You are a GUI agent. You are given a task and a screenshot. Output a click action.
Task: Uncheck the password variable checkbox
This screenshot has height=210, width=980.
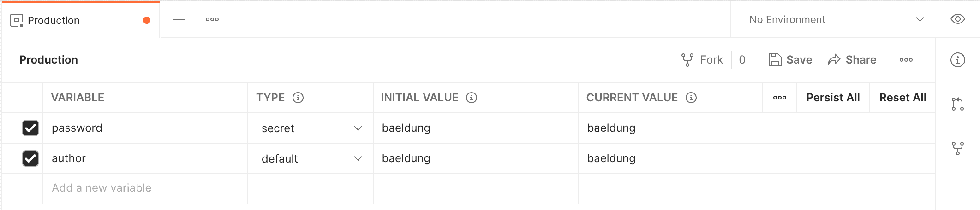coord(30,128)
